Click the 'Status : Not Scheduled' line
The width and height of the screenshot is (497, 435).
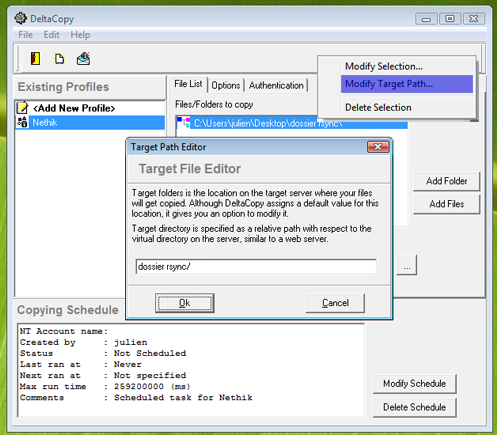coord(103,353)
